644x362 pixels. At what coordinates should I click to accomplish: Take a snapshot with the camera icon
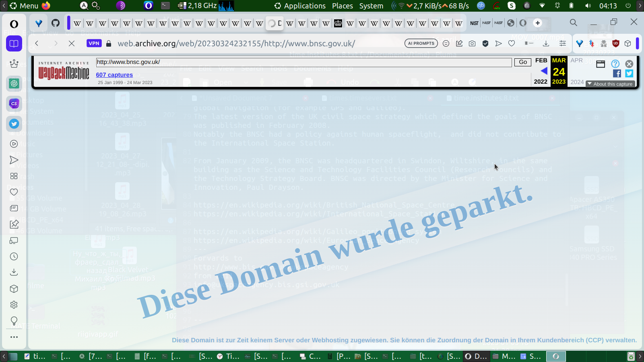[472, 43]
